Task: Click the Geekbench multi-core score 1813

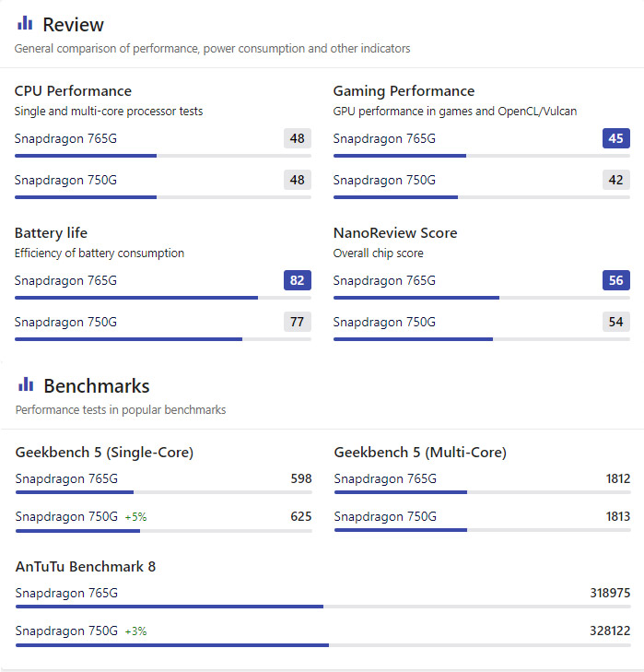Action: (x=618, y=516)
